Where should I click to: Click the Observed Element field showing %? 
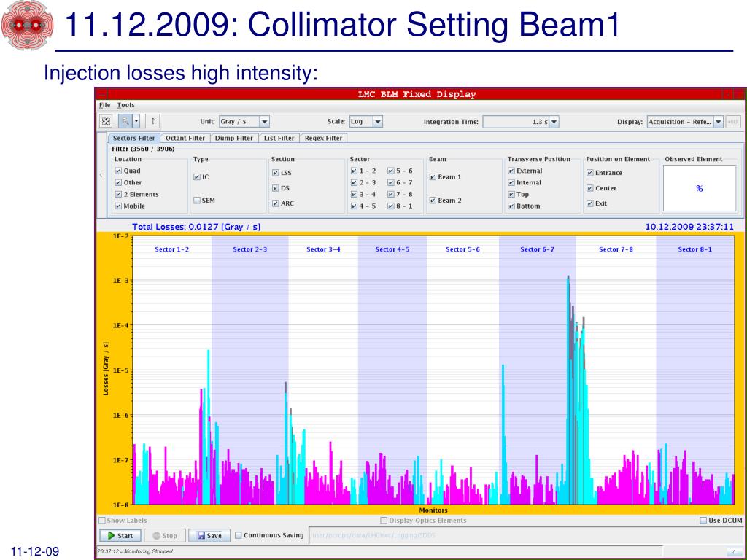(x=700, y=189)
